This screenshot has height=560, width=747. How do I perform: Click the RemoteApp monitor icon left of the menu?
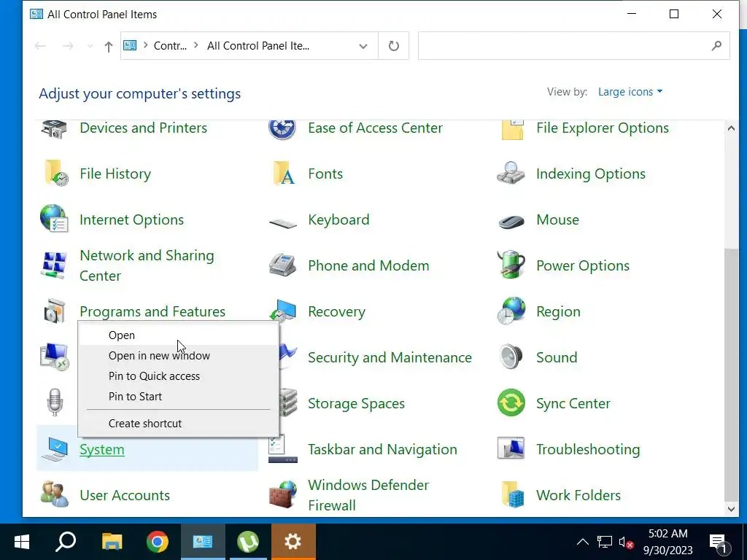tap(54, 357)
